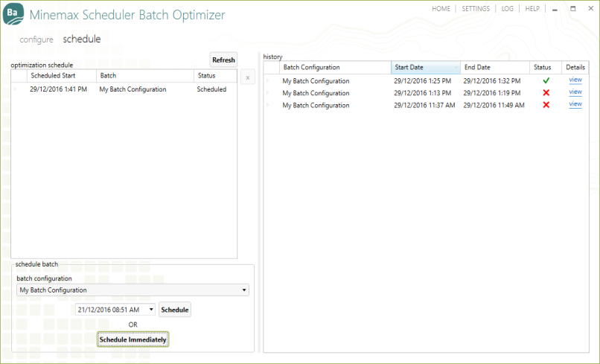600x364 pixels.
Task: Select scheduled start 29/12/2016 1:41 PM cell
Action: click(59, 89)
